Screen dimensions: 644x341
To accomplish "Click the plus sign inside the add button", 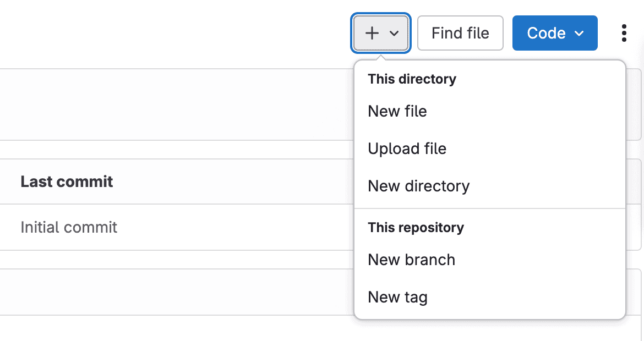I will (x=372, y=32).
